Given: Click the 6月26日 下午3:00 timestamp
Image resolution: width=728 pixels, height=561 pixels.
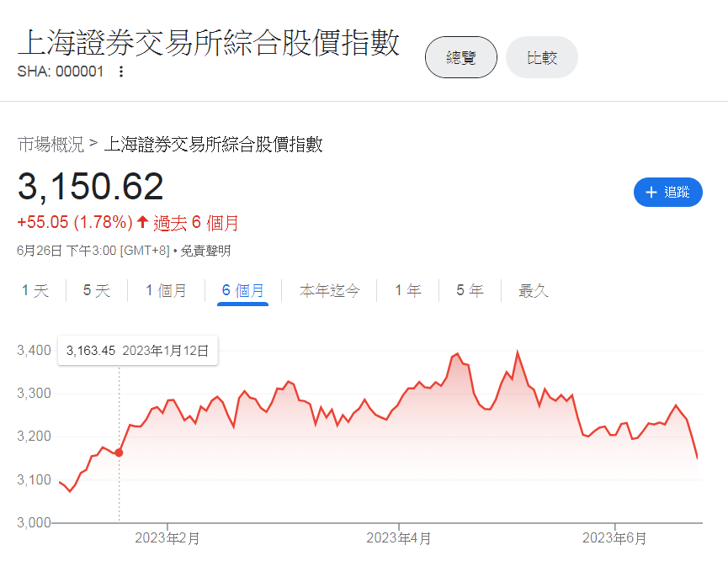Looking at the screenshot, I should coord(93,251).
